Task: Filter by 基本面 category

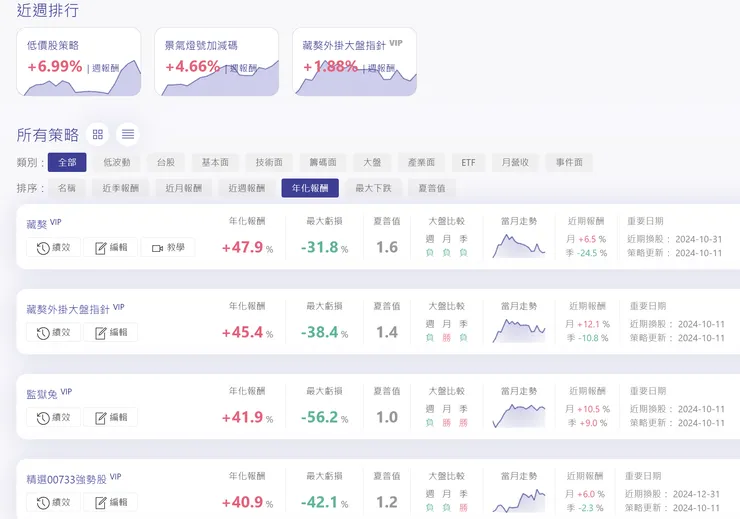Action: click(x=215, y=162)
